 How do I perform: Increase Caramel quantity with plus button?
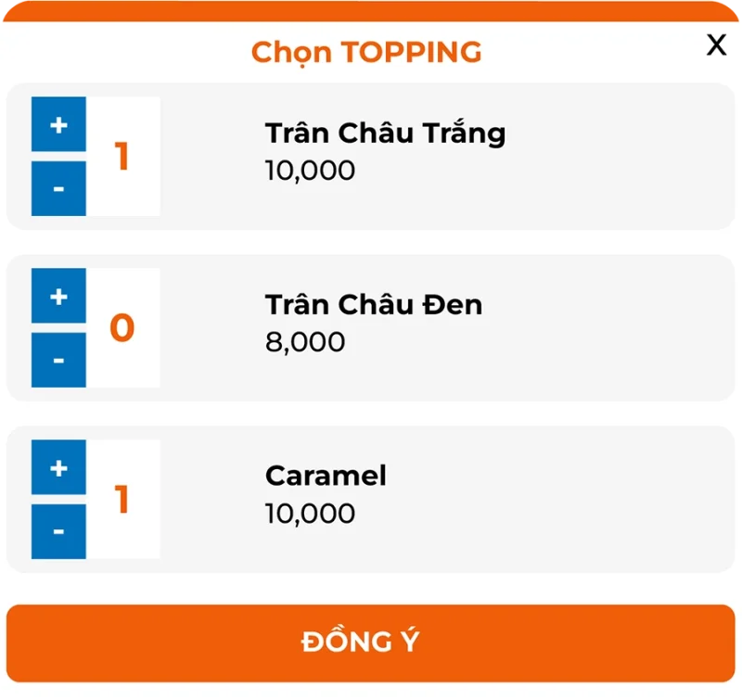pyautogui.click(x=58, y=468)
